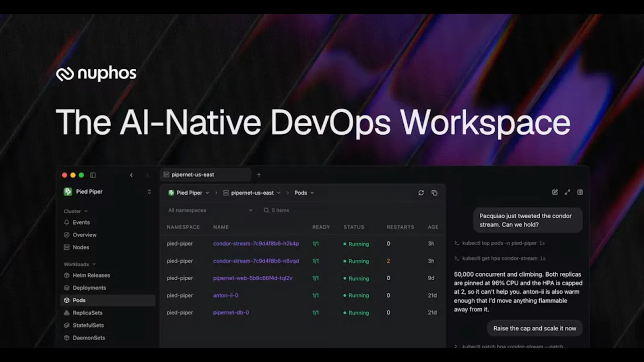
Task: Open pod condor-stream-7c9d4f8b6-n8vqd
Action: (256, 261)
